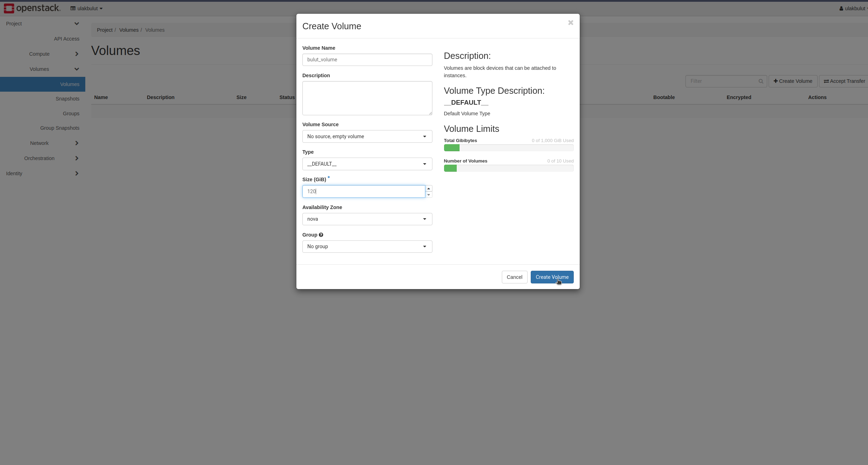Click the Cancel button in the dialog
Image resolution: width=868 pixels, height=465 pixels.
pyautogui.click(x=515, y=277)
